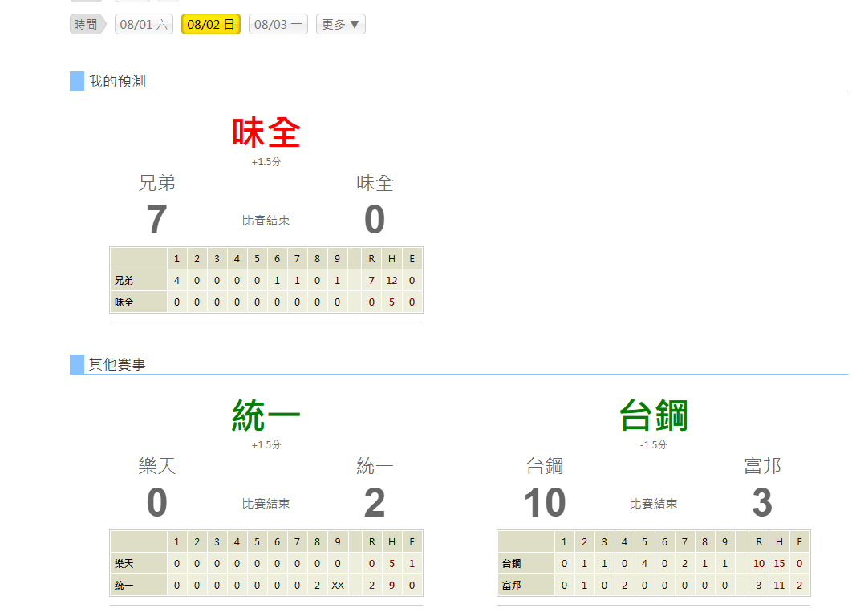Click the +1.5分 spread under red 味全
This screenshot has height=616, width=852.
(266, 162)
